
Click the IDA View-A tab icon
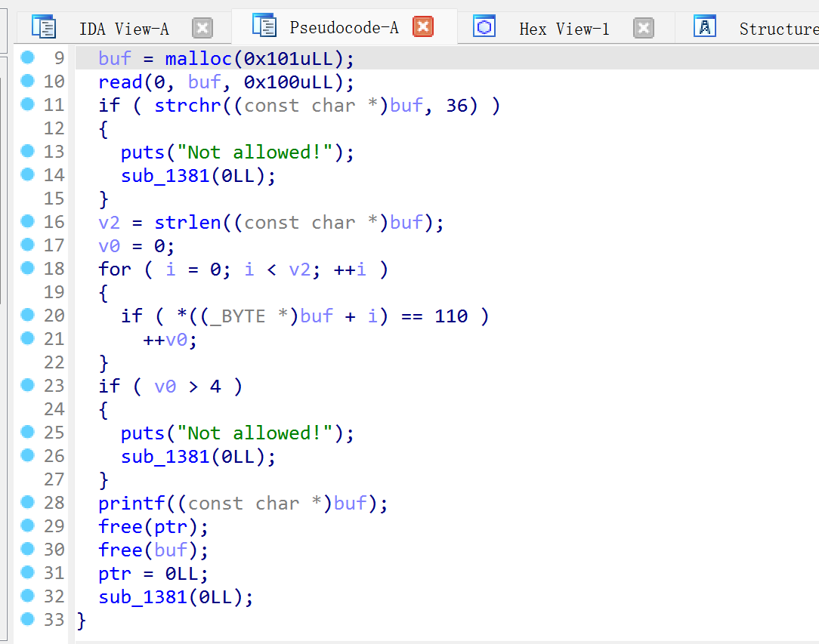(x=44, y=27)
